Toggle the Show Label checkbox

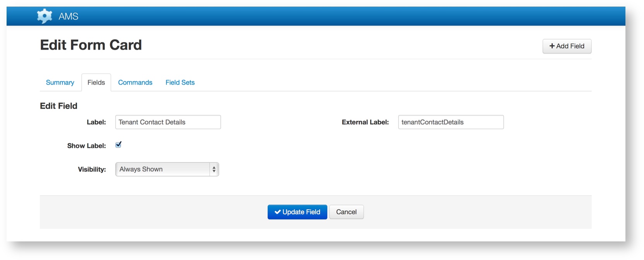[118, 145]
